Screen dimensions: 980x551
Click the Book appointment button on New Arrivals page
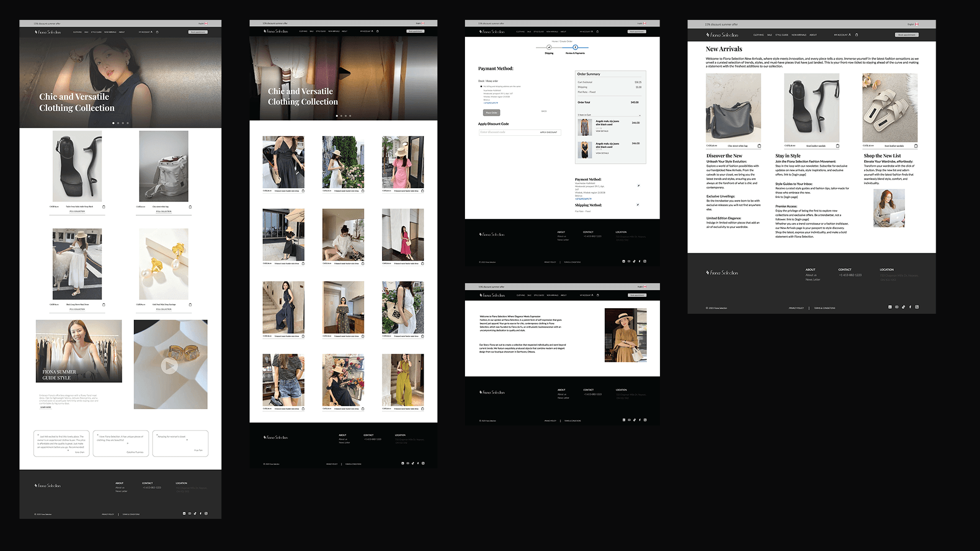pos(906,35)
